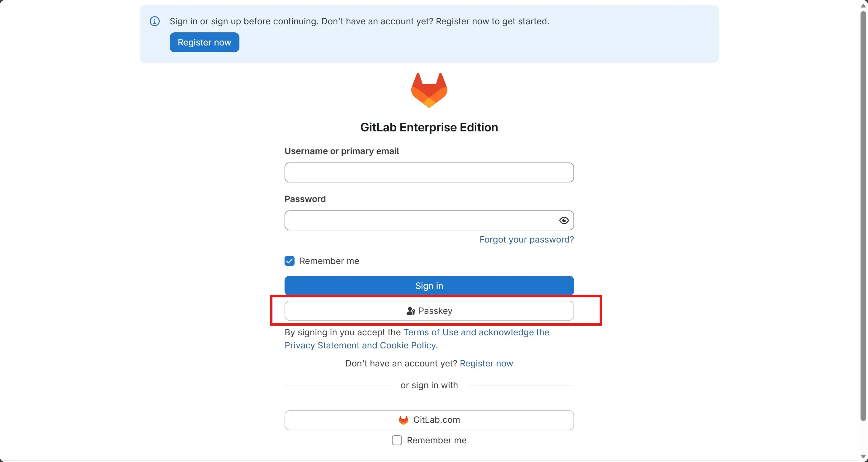
Task: Click the vertical page scrollbar
Action: tap(863, 216)
